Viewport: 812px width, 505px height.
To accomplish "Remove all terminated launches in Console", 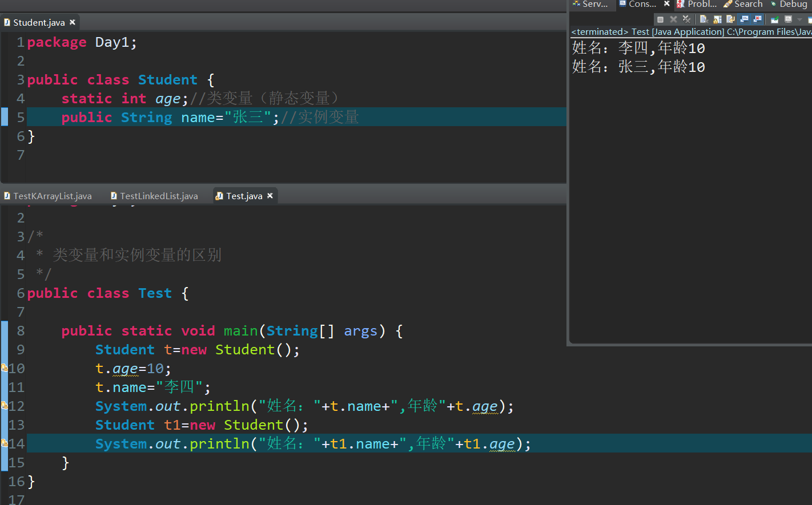I will pyautogui.click(x=687, y=19).
